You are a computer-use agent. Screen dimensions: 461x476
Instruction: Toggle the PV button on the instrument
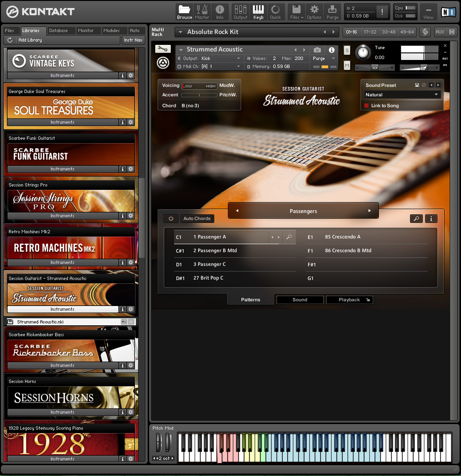[x=445, y=65]
